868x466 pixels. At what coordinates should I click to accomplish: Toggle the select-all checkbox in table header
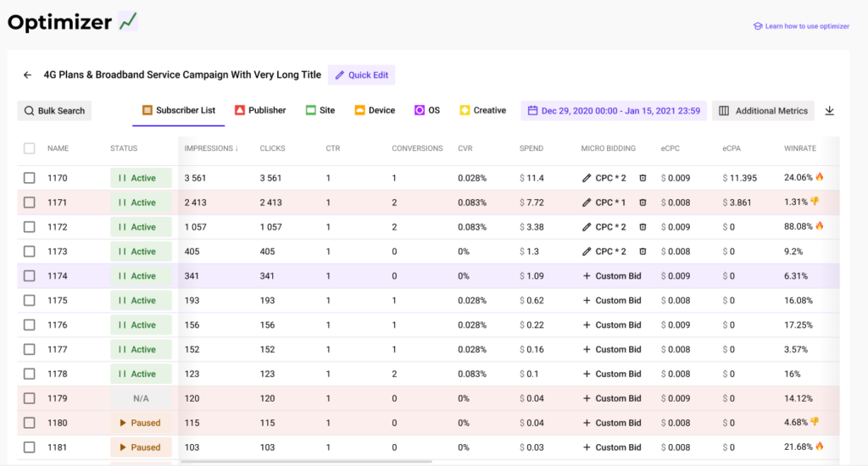[30, 148]
